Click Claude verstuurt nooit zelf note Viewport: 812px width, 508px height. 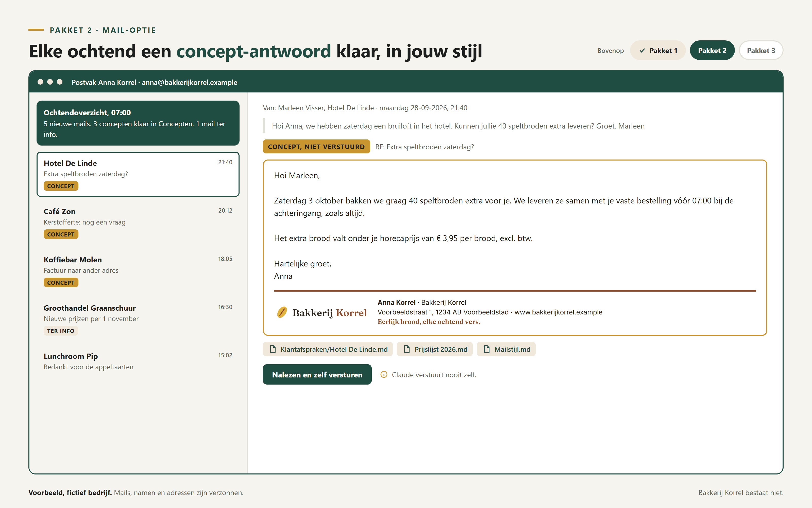coord(434,375)
